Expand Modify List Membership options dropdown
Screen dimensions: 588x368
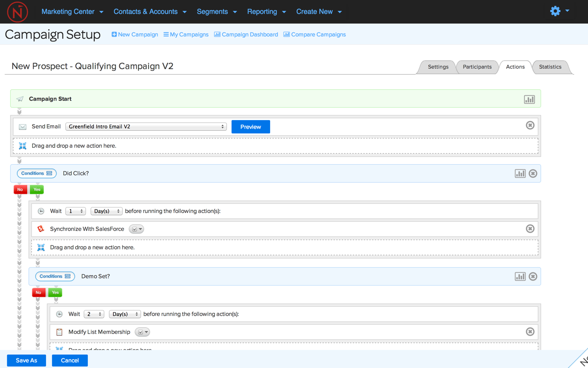click(142, 332)
